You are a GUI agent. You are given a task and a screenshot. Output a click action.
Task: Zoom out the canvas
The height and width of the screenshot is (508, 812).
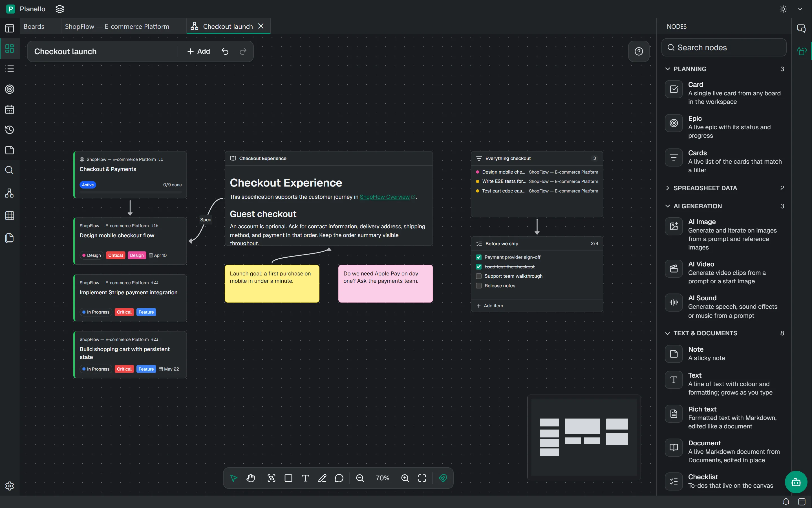pos(360,478)
